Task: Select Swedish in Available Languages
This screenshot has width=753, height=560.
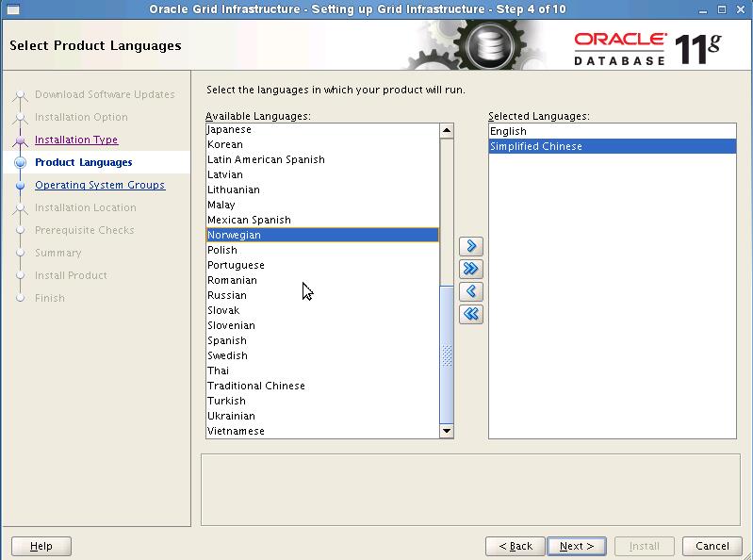Action: point(322,355)
